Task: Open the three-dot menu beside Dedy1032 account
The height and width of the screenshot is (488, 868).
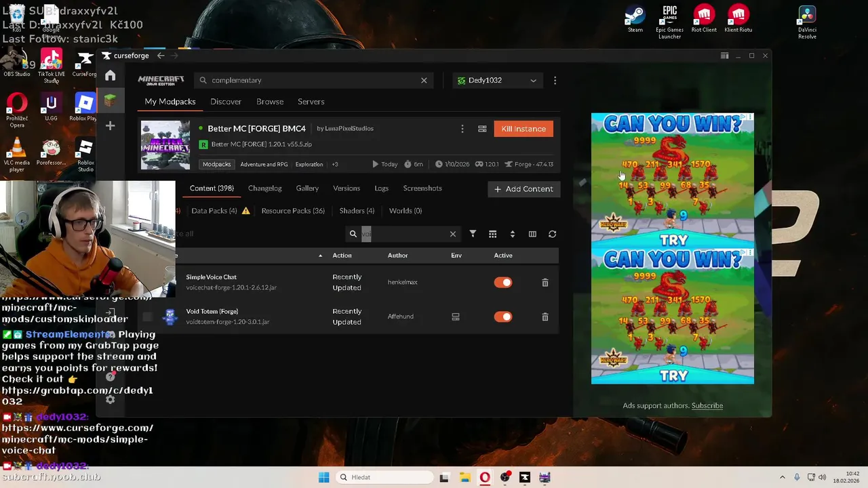Action: point(555,80)
